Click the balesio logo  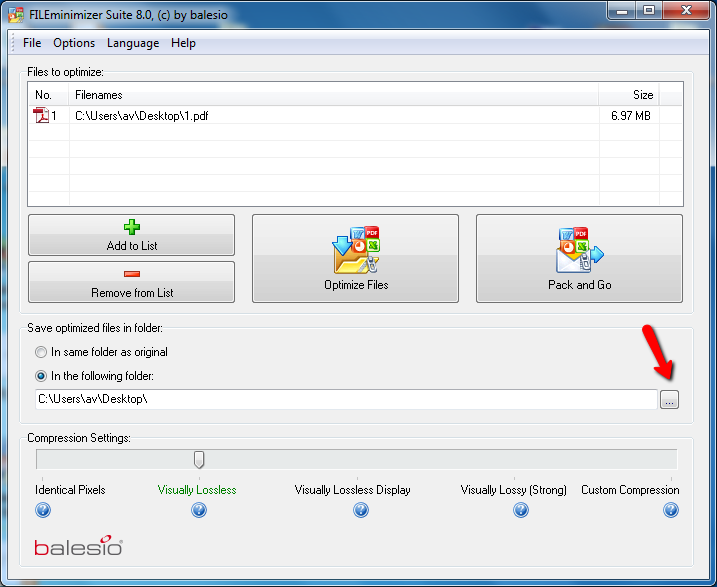[x=78, y=547]
